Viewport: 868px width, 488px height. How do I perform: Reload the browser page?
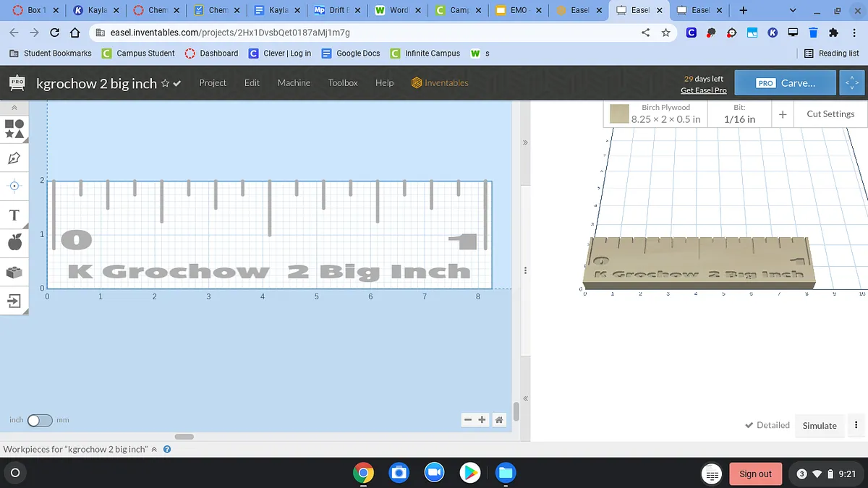55,33
